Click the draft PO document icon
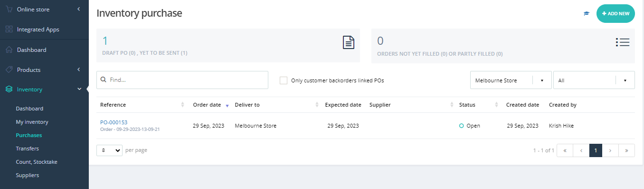Screen dimensions: 644x189 349,42
